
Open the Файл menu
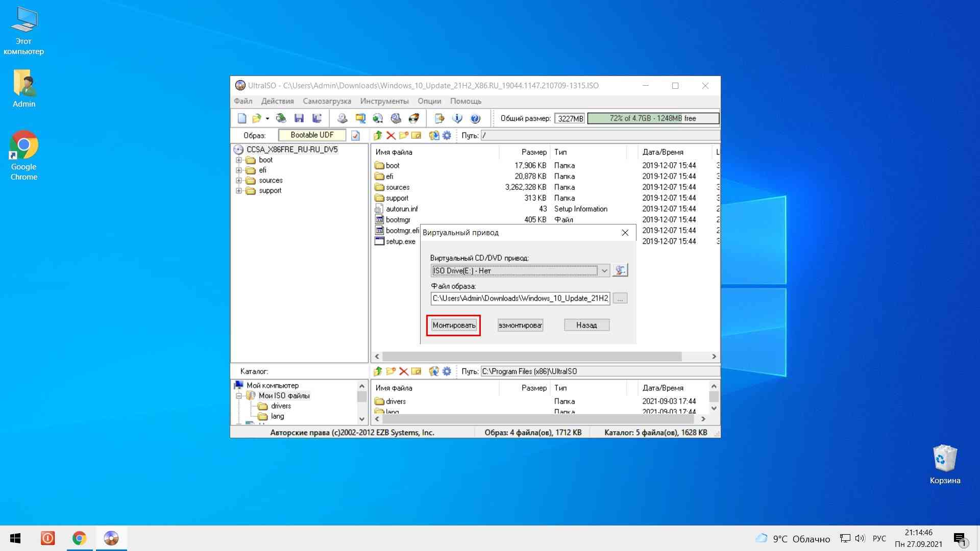(x=243, y=101)
